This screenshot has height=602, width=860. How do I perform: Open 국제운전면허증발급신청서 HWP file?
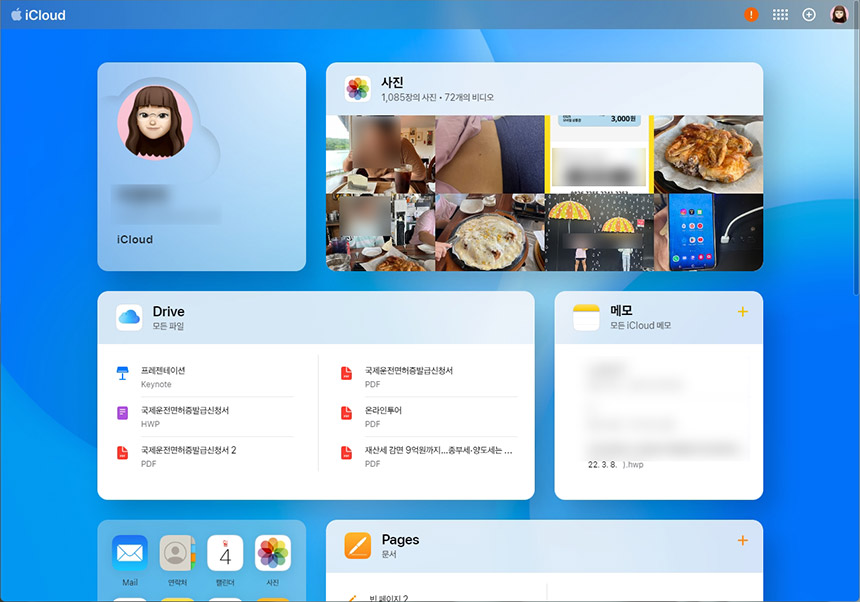tap(205, 417)
